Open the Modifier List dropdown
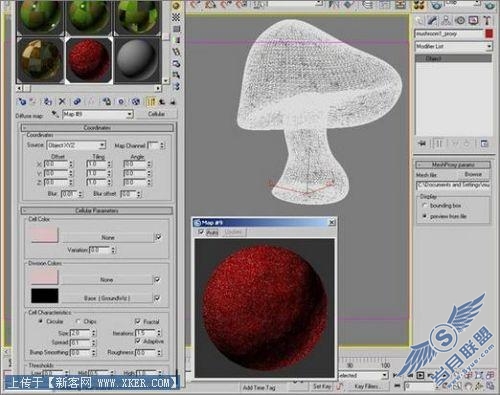The width and height of the screenshot is (500, 395). click(489, 46)
